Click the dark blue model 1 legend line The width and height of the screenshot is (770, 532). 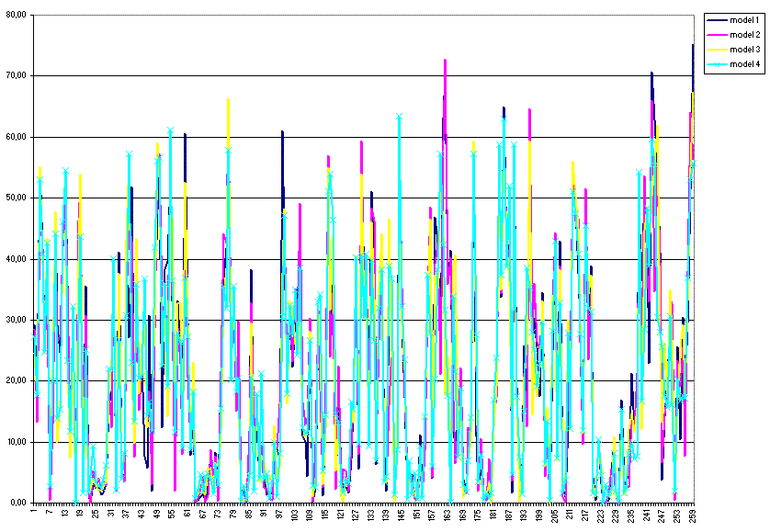point(718,19)
